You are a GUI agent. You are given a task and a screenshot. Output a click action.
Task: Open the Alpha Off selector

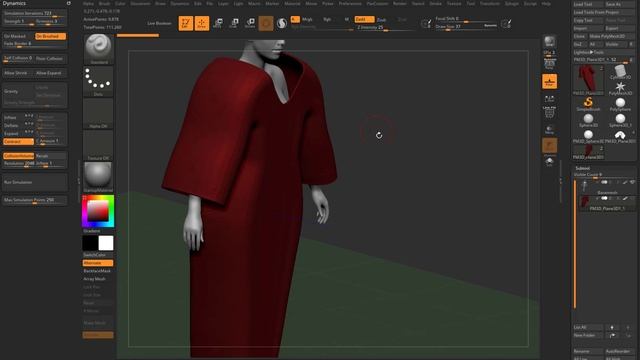coord(98,113)
